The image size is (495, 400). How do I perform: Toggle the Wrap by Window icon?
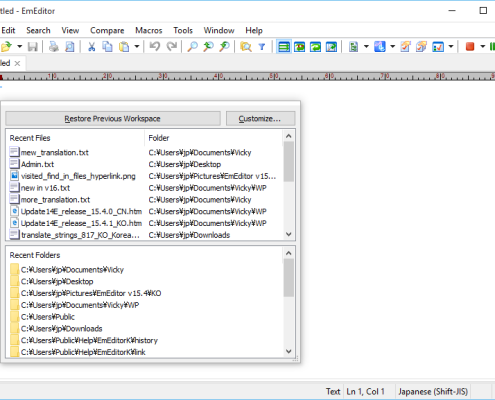(x=315, y=47)
